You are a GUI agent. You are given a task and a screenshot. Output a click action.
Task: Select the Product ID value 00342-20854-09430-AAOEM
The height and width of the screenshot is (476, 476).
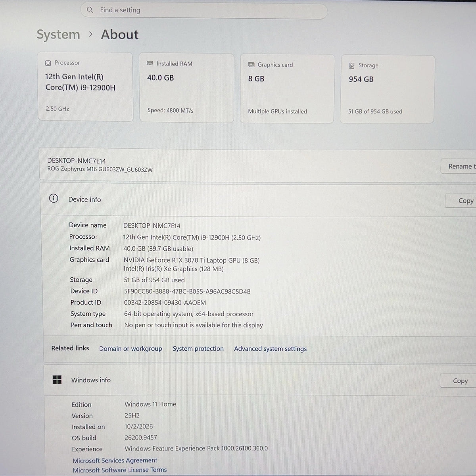click(x=165, y=303)
